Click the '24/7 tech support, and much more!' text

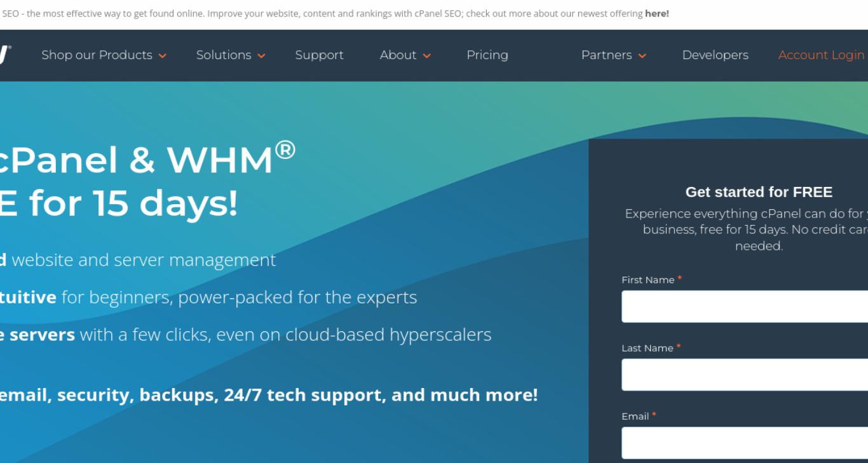[x=381, y=395]
